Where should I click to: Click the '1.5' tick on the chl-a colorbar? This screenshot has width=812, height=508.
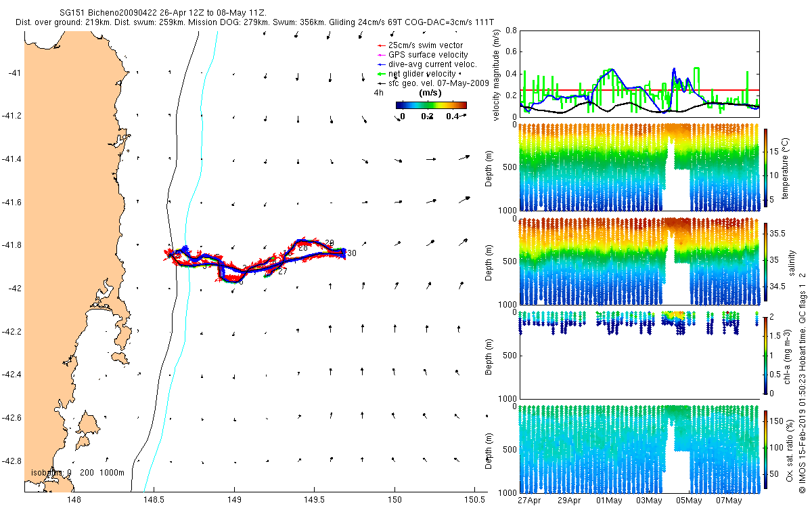point(777,336)
